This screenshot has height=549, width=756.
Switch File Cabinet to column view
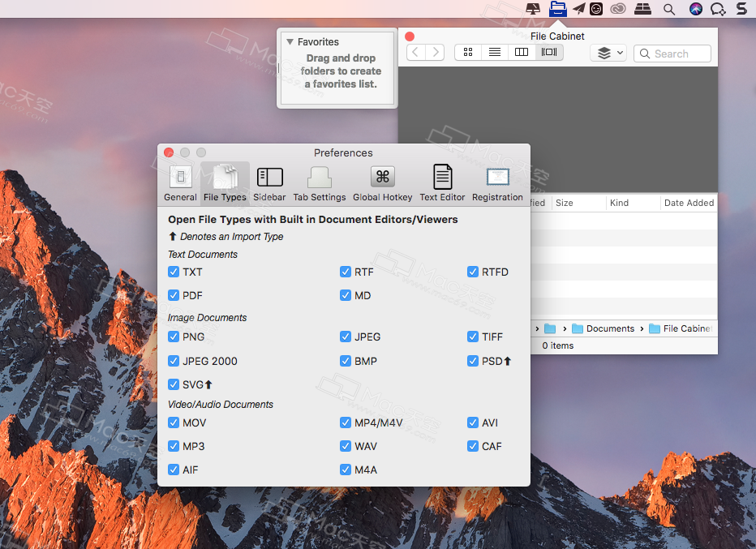[x=522, y=52]
